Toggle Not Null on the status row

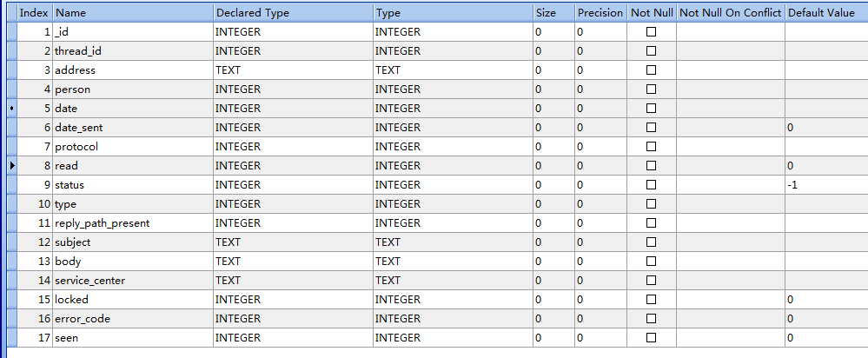(x=651, y=185)
